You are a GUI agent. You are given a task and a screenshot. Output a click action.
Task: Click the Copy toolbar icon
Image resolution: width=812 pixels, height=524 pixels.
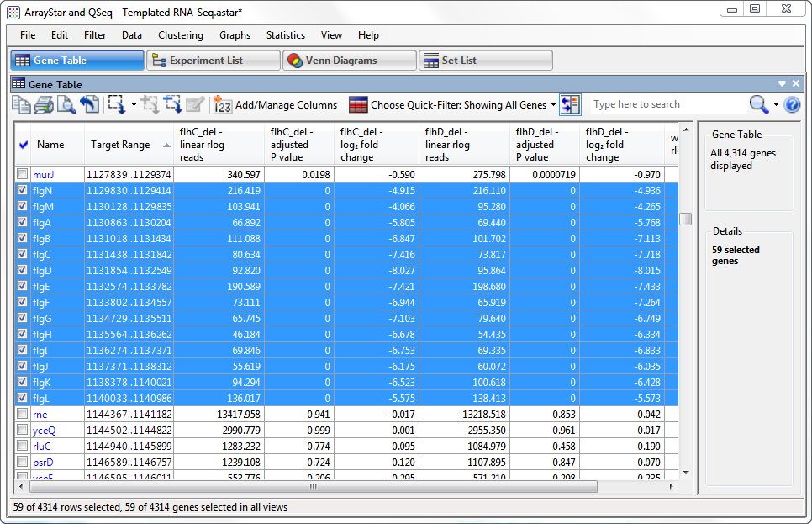(x=21, y=105)
